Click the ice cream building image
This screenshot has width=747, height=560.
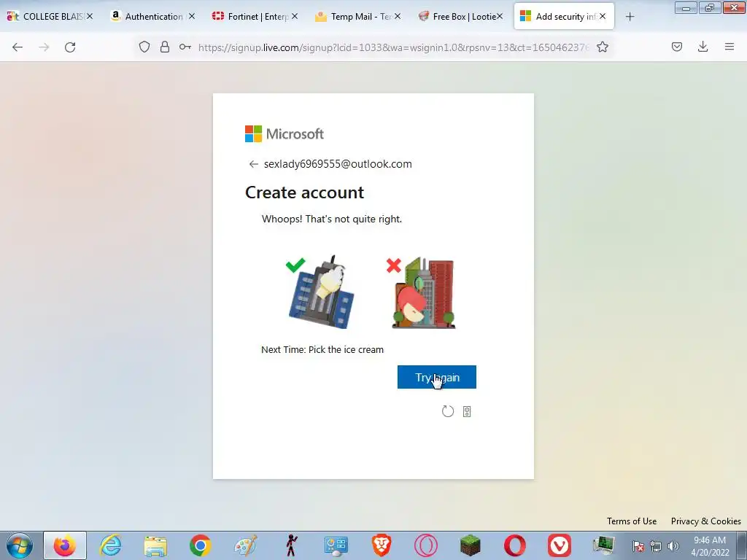[322, 292]
